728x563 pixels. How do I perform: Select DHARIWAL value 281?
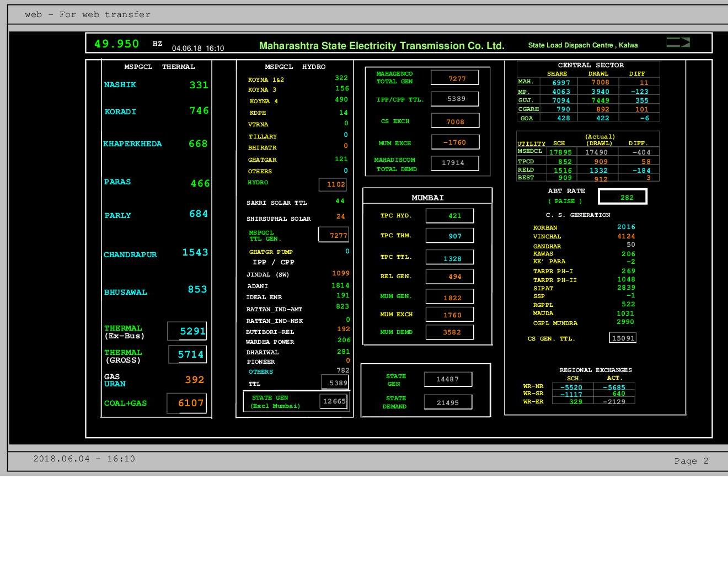[343, 352]
